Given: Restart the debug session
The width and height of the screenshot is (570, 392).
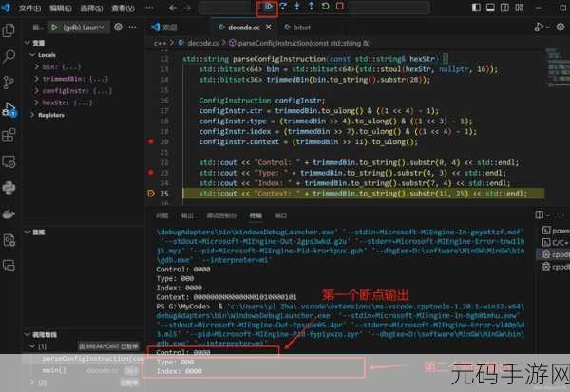Looking at the screenshot, I should point(325,7).
